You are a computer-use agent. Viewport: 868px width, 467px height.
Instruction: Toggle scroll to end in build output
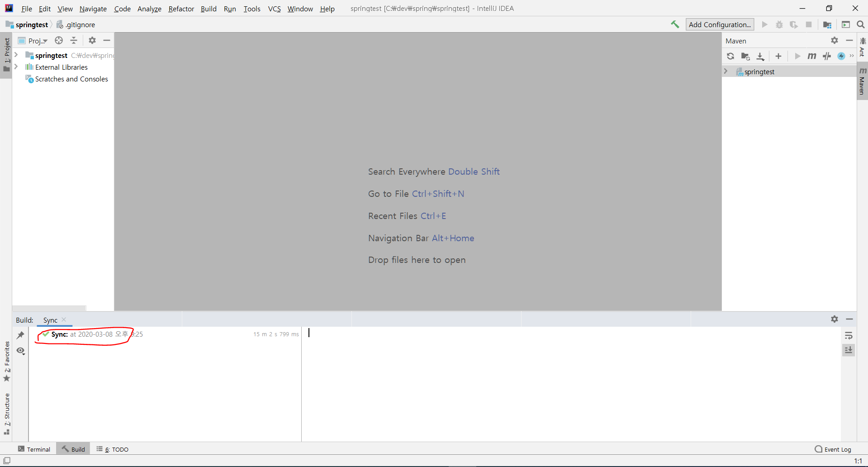(x=849, y=350)
